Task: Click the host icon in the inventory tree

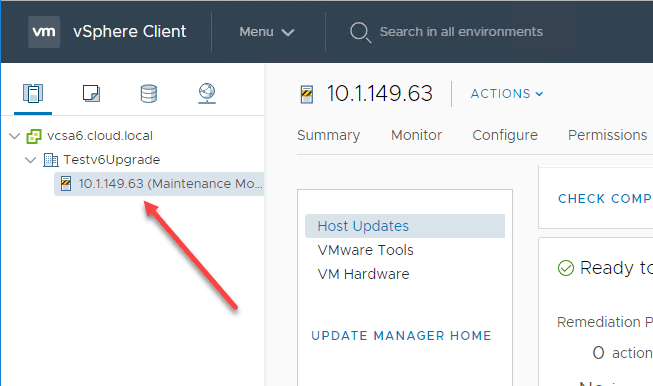Action: point(66,184)
